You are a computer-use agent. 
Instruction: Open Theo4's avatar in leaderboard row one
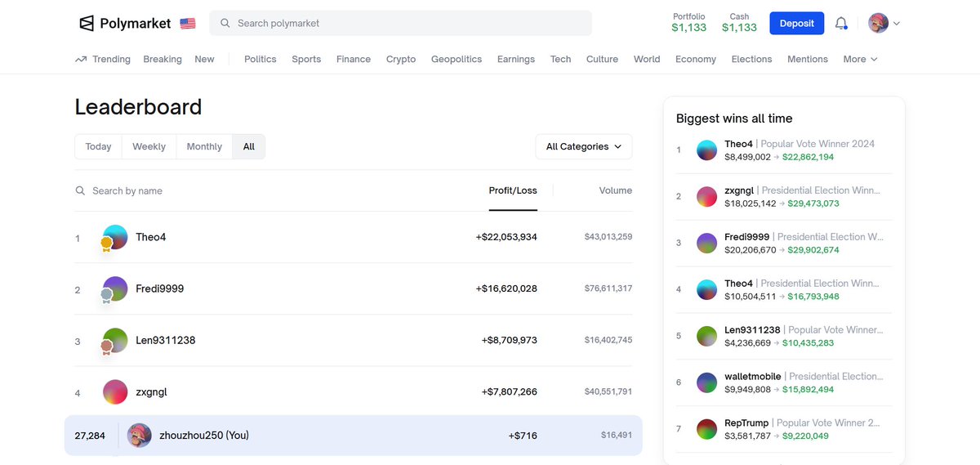115,237
